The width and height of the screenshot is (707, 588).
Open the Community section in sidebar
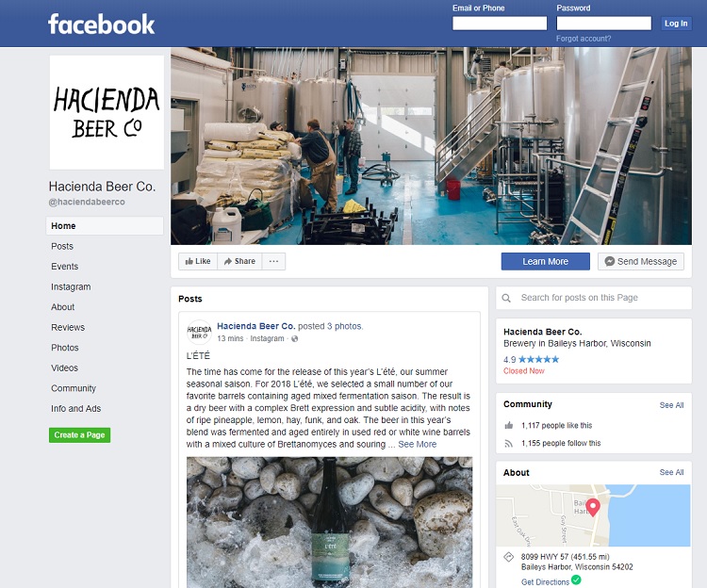tap(74, 388)
